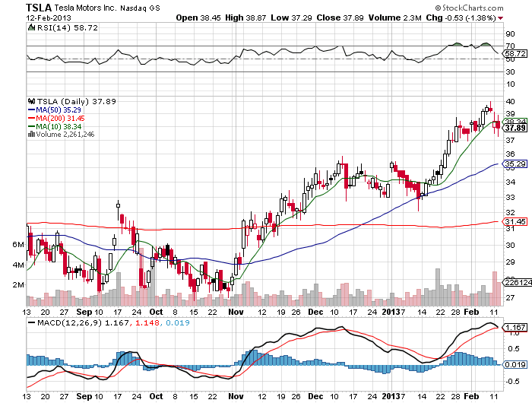
Task: Click the volume bars icon in legend
Action: pos(32,135)
